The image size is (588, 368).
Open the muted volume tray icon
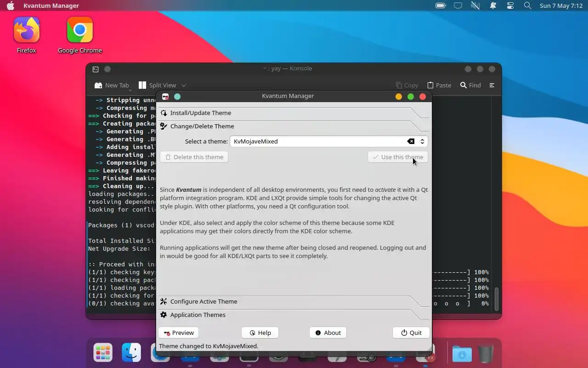pyautogui.click(x=475, y=6)
